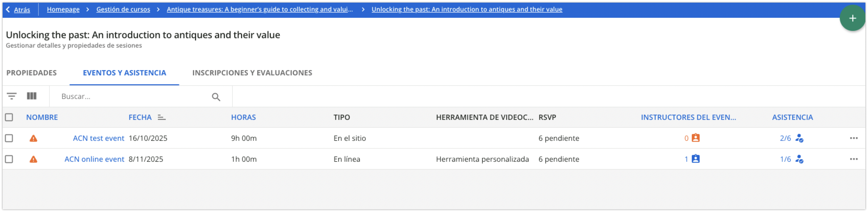Switch to the PROPIEDADES tab
Image resolution: width=868 pixels, height=212 pixels.
pos(31,72)
